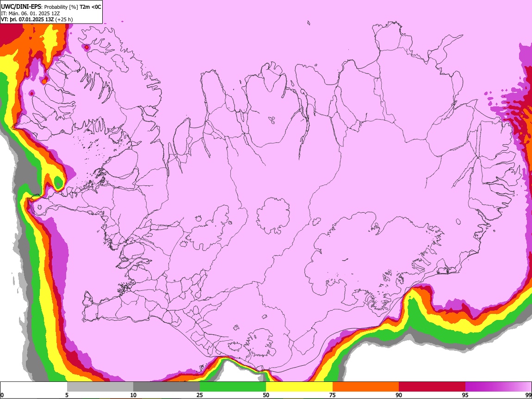This screenshot has width=532, height=399.
Task: Pick the yellow 50–75 legend swatch
Action: [299, 387]
